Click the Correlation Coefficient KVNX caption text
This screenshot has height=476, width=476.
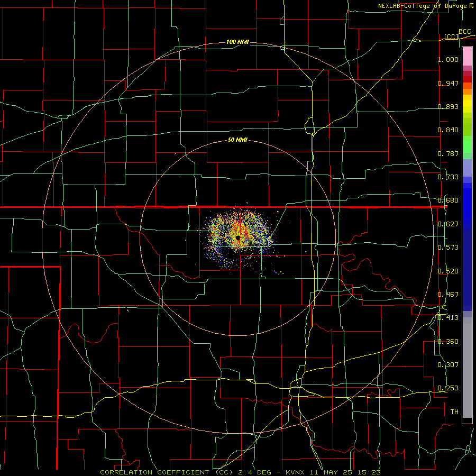tap(240, 472)
